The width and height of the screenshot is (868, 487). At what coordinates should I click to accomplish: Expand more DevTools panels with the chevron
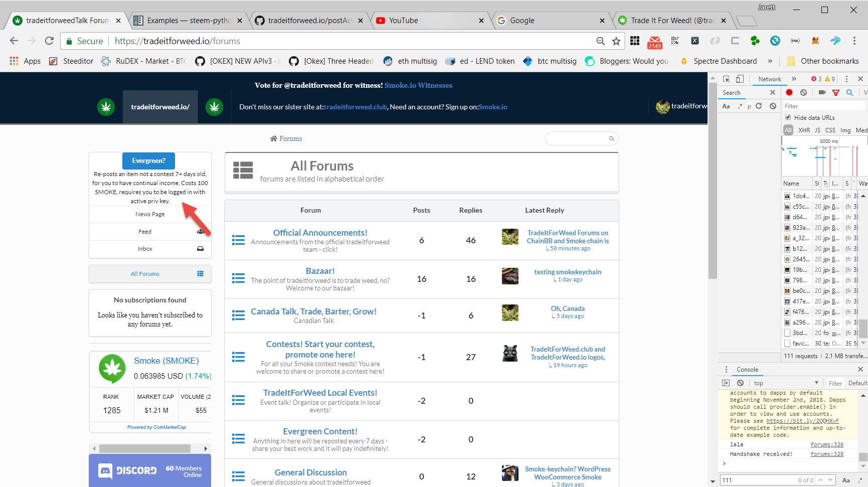point(794,79)
